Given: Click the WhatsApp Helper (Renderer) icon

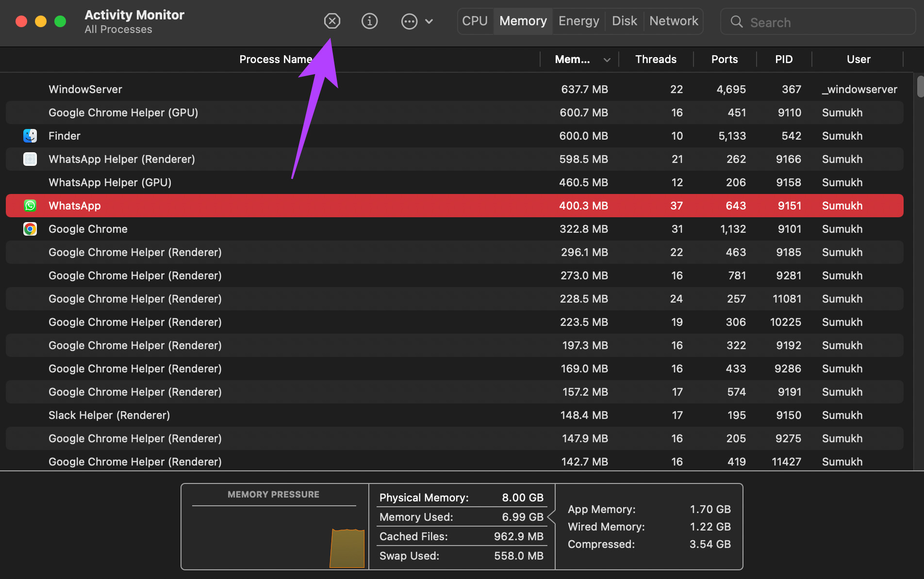Looking at the screenshot, I should 30,159.
